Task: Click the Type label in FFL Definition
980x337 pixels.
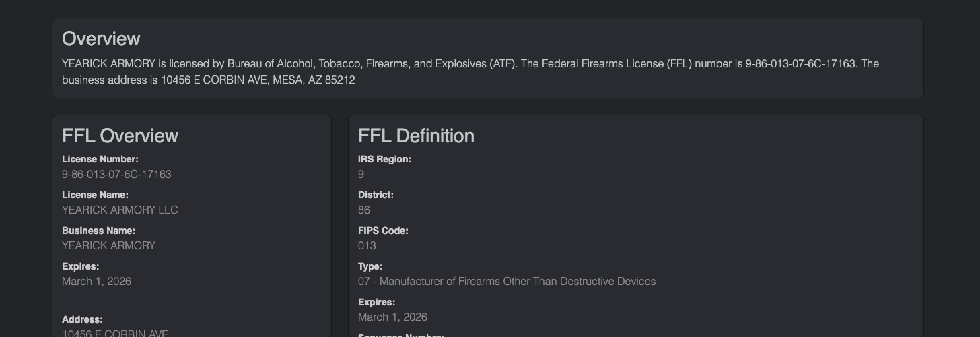Action: [x=370, y=267]
